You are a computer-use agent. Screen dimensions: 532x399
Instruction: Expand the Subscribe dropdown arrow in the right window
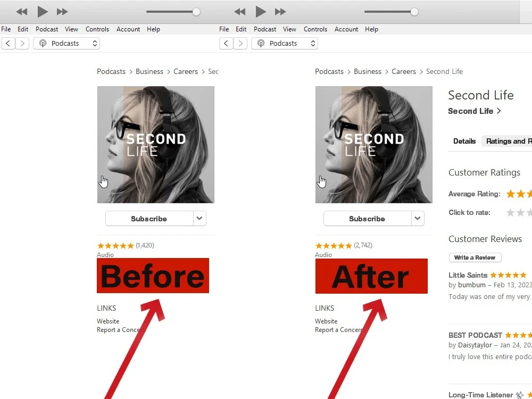[418, 219]
